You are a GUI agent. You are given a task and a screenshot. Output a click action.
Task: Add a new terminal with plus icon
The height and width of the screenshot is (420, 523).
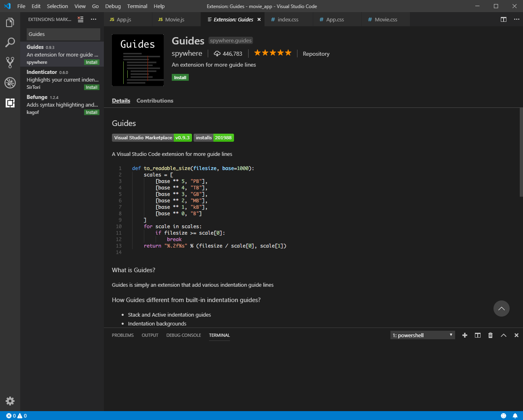[x=465, y=335]
